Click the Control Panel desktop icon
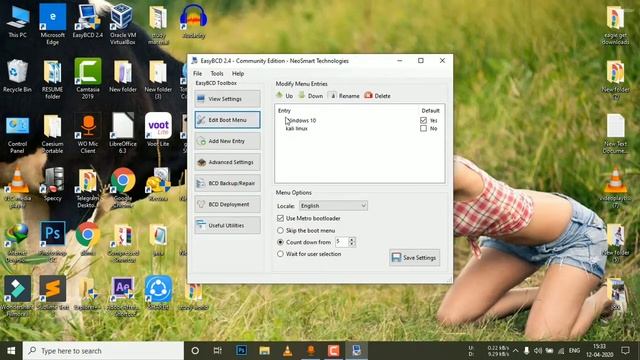This screenshot has width=640, height=360. (17, 135)
